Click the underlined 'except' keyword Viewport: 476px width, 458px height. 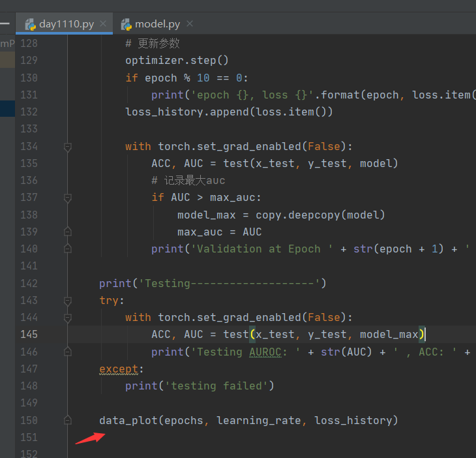tap(119, 369)
